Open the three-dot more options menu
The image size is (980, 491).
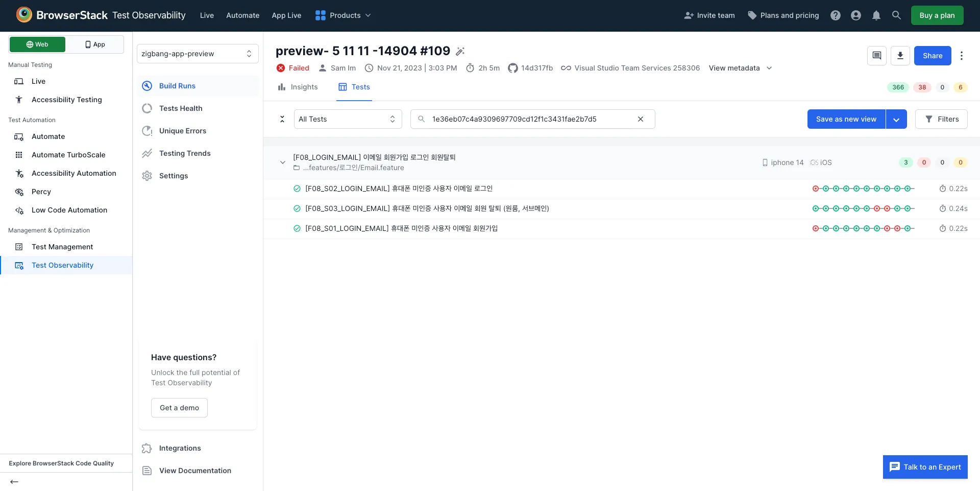(x=962, y=56)
